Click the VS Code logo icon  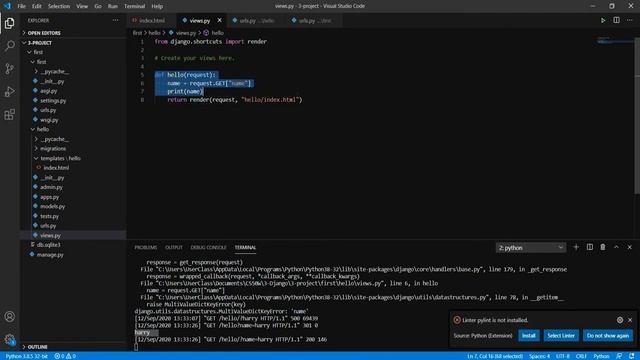click(7, 6)
